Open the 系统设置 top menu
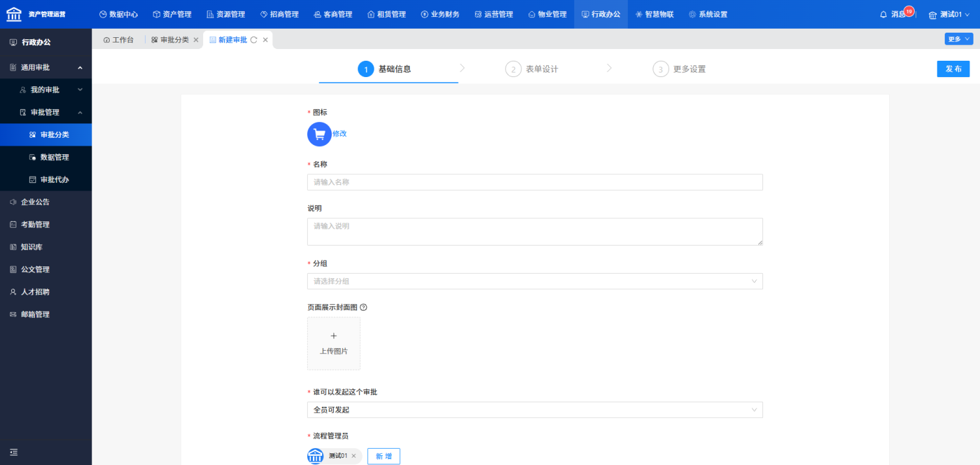The image size is (980, 465). point(708,14)
